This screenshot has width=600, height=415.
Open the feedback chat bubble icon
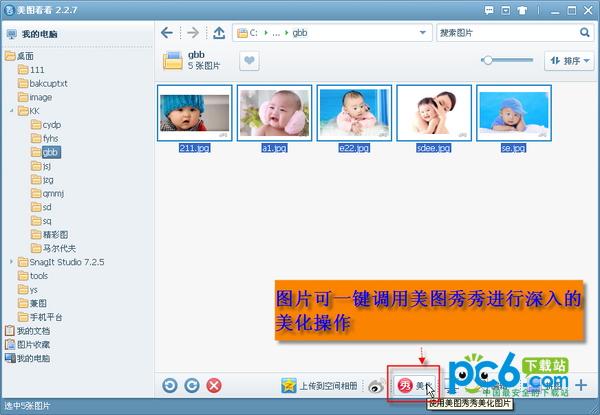(x=491, y=8)
